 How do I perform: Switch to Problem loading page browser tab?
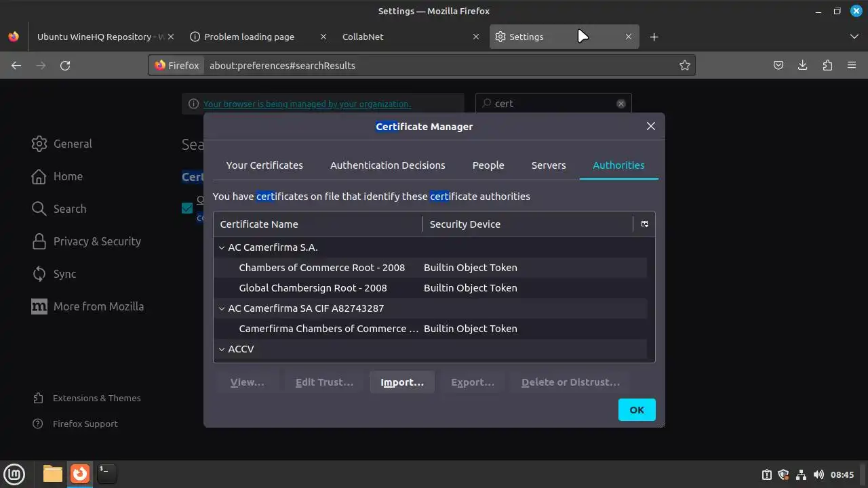(x=249, y=37)
